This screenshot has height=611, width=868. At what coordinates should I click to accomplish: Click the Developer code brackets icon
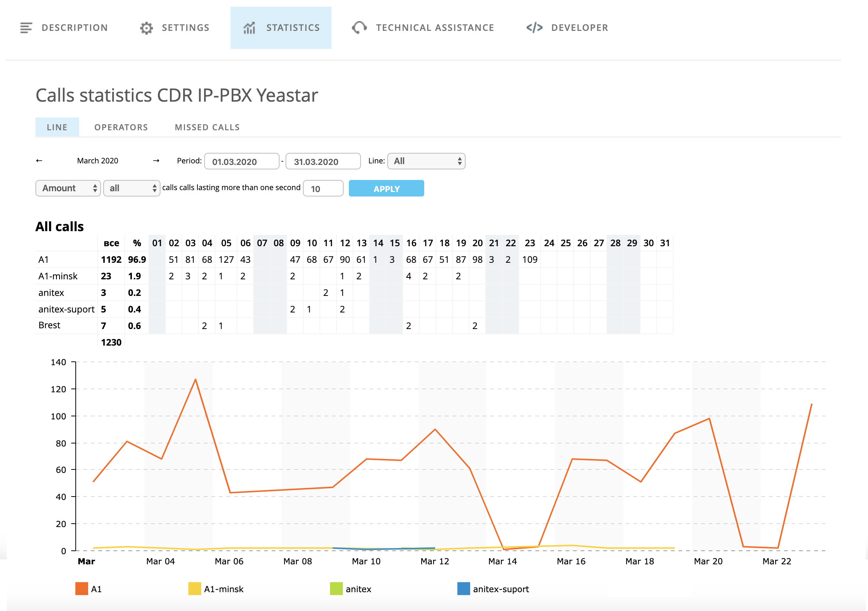pos(534,27)
